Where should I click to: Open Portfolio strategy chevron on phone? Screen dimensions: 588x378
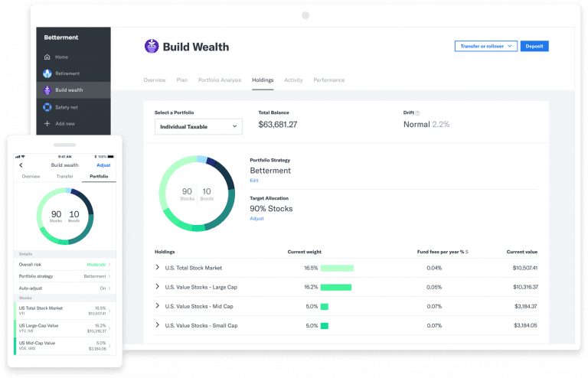pyautogui.click(x=109, y=276)
